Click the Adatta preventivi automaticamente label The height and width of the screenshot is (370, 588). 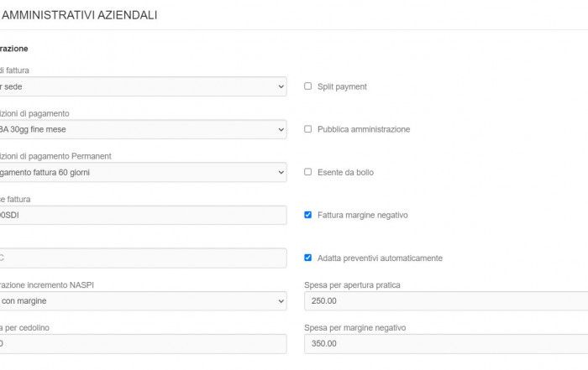[x=380, y=258]
